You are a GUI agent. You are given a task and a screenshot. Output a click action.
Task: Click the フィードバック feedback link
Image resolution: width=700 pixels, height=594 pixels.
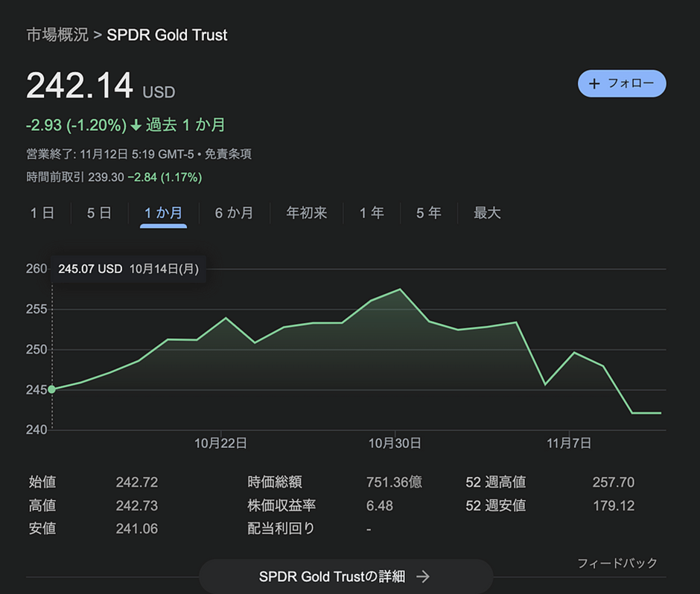click(617, 563)
